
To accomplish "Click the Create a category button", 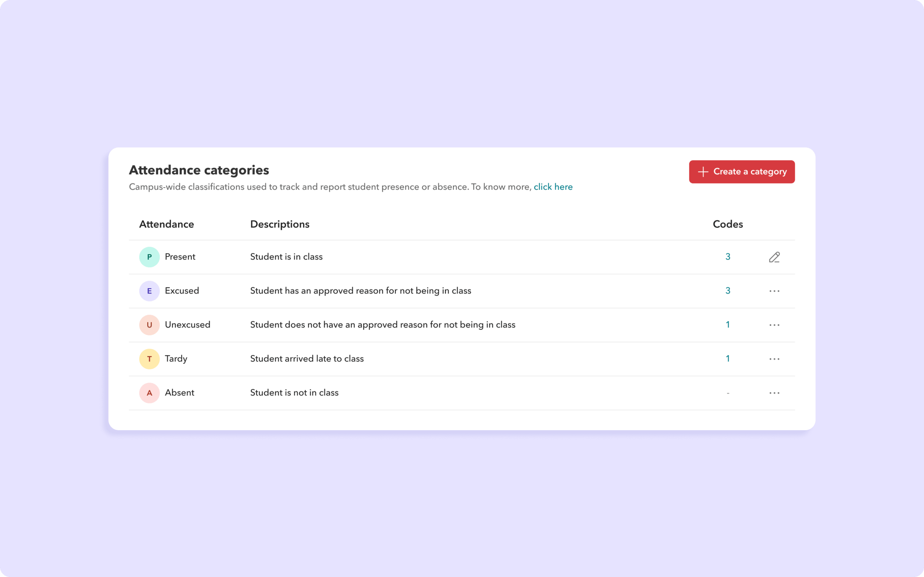I will click(x=742, y=172).
